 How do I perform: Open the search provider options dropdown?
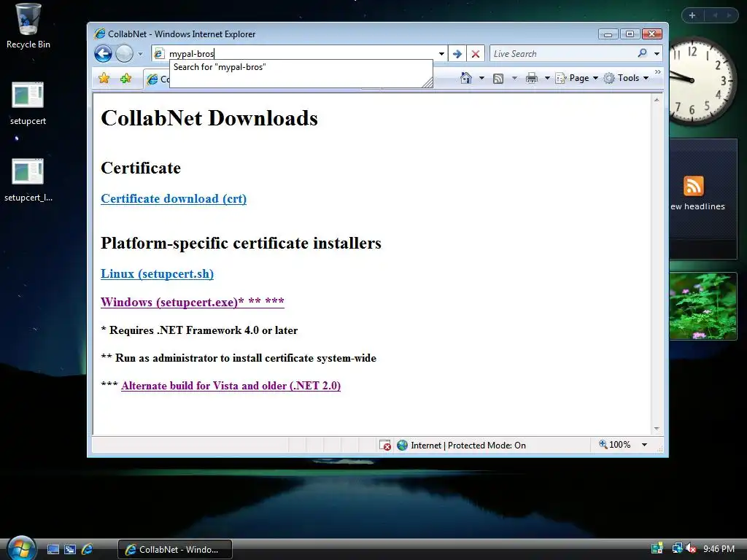click(657, 54)
